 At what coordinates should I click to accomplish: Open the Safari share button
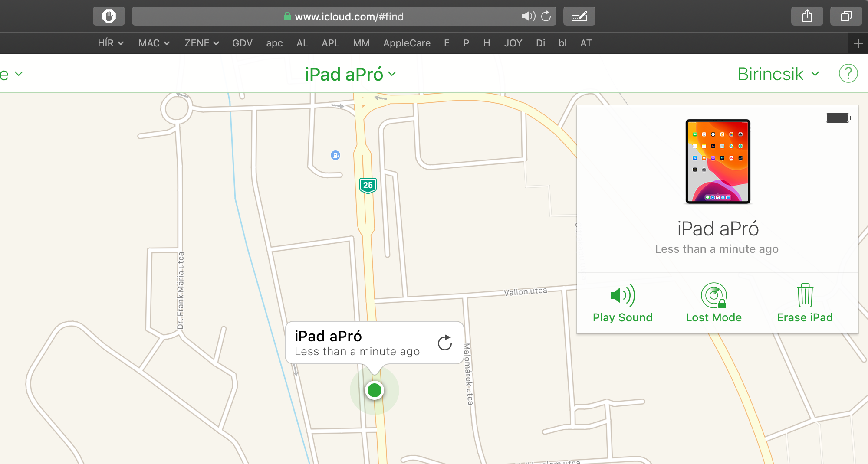(807, 16)
